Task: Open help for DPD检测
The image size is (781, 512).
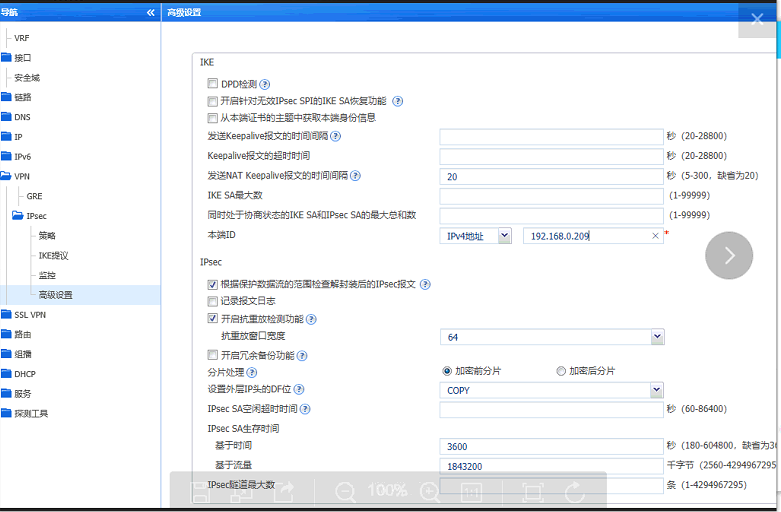Action: [265, 84]
